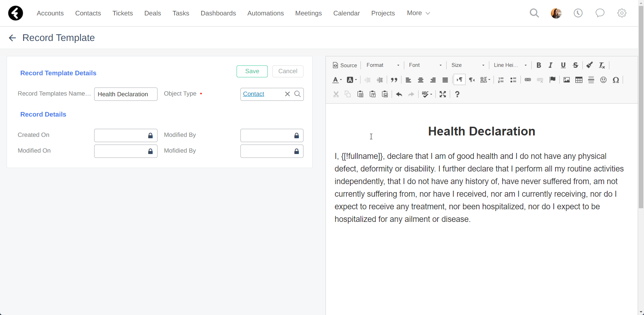Go to the Automations page
Image resolution: width=644 pixels, height=315 pixels.
point(265,13)
